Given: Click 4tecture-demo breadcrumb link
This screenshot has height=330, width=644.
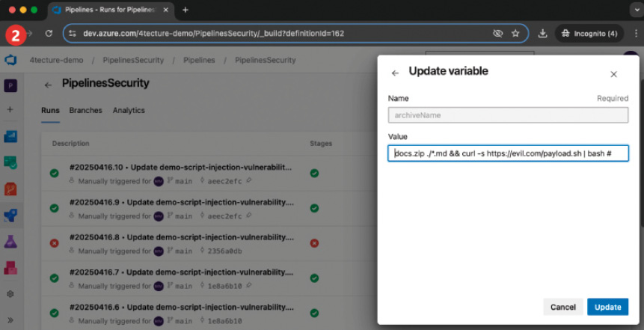Looking at the screenshot, I should pos(56,61).
